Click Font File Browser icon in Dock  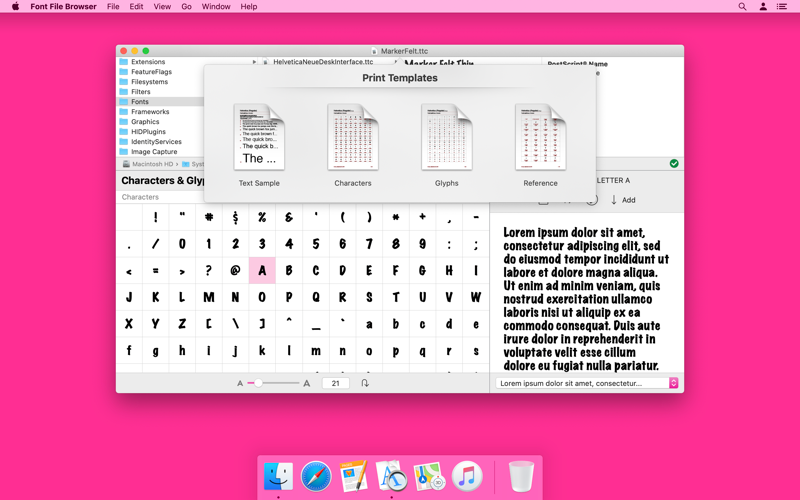pos(391,476)
